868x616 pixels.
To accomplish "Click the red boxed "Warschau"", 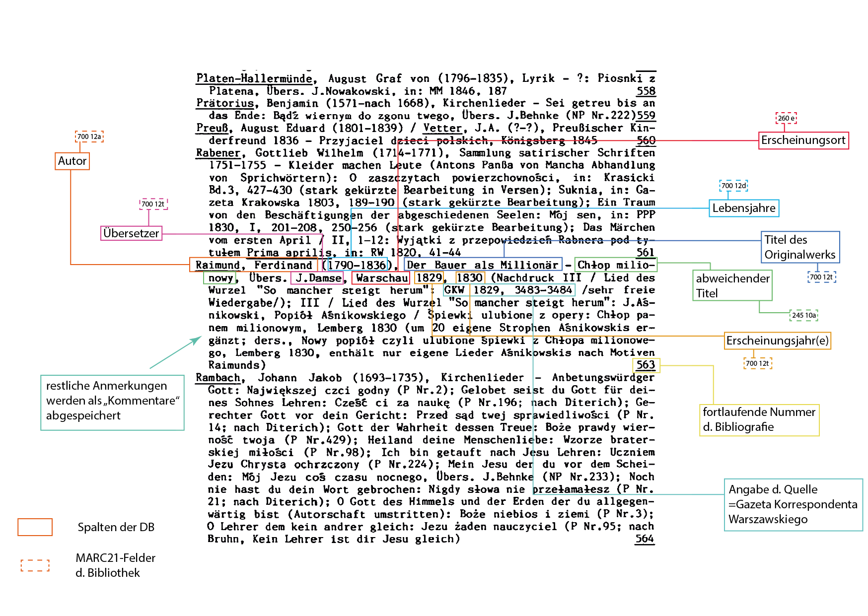I will [x=381, y=278].
